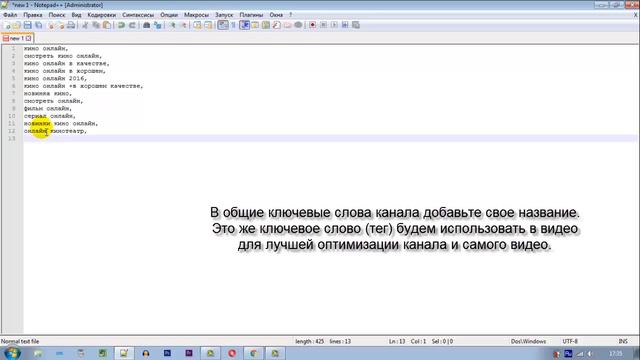Click the UTF-8 encoding status entry
Image resolution: width=640 pixels, height=360 pixels.
coord(570,341)
